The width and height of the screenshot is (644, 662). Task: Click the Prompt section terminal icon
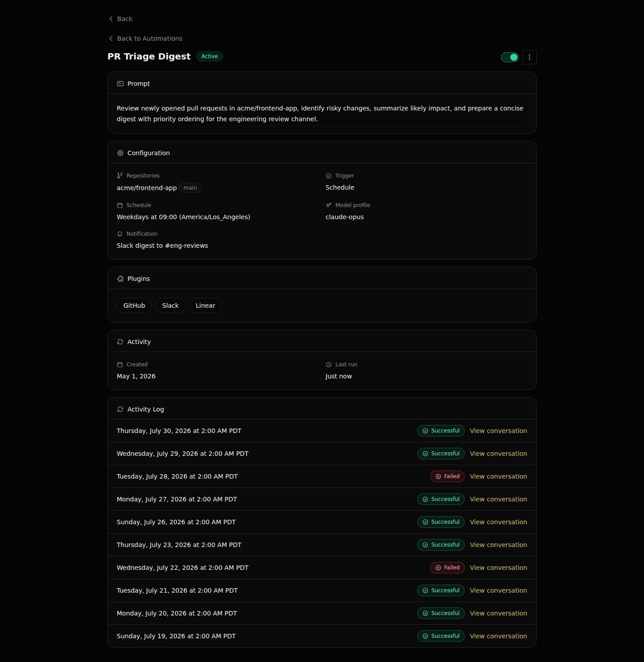click(x=120, y=84)
